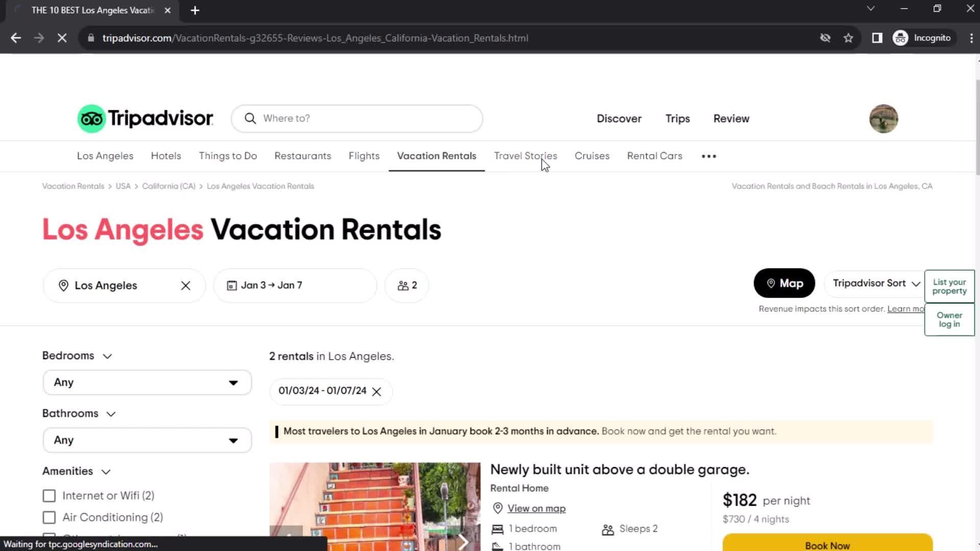Click the View on map link
Image resolution: width=980 pixels, height=551 pixels.
tap(536, 508)
